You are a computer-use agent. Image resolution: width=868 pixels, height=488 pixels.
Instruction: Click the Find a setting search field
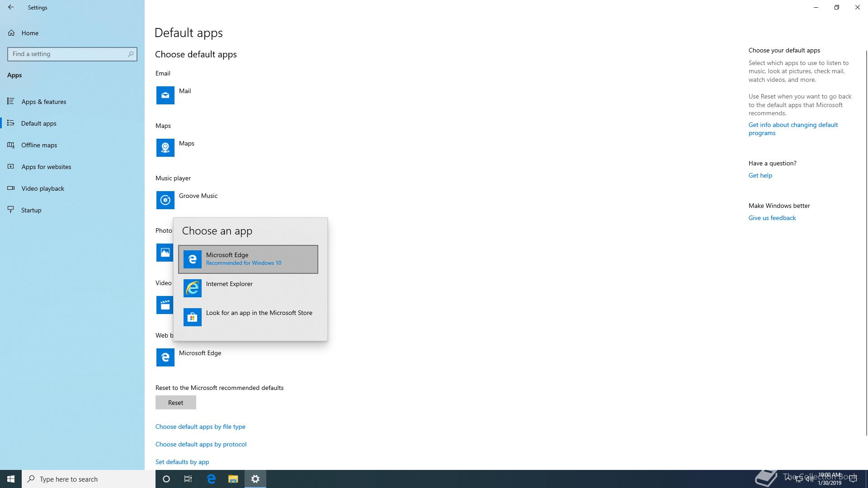tap(72, 54)
